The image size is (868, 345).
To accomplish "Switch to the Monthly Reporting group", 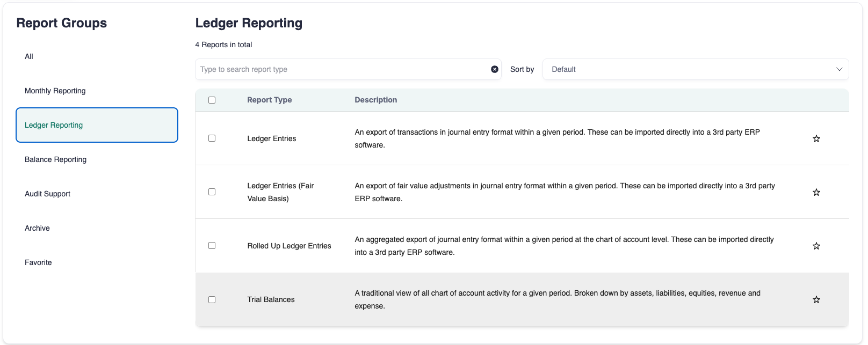I will pyautogui.click(x=55, y=91).
